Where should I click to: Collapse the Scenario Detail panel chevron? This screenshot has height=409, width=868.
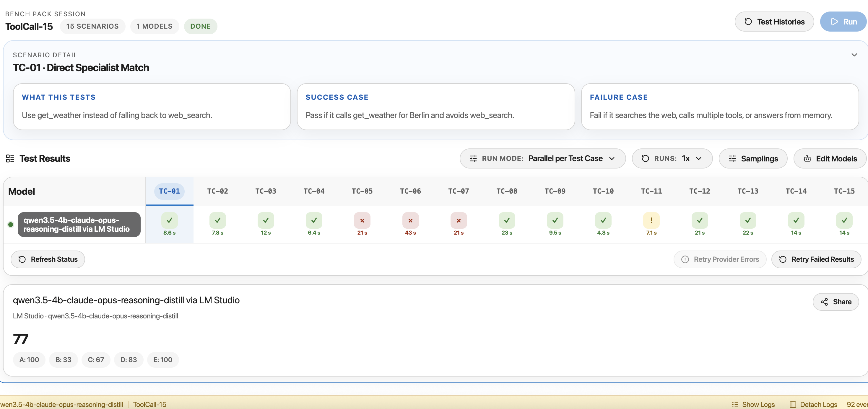tap(854, 55)
